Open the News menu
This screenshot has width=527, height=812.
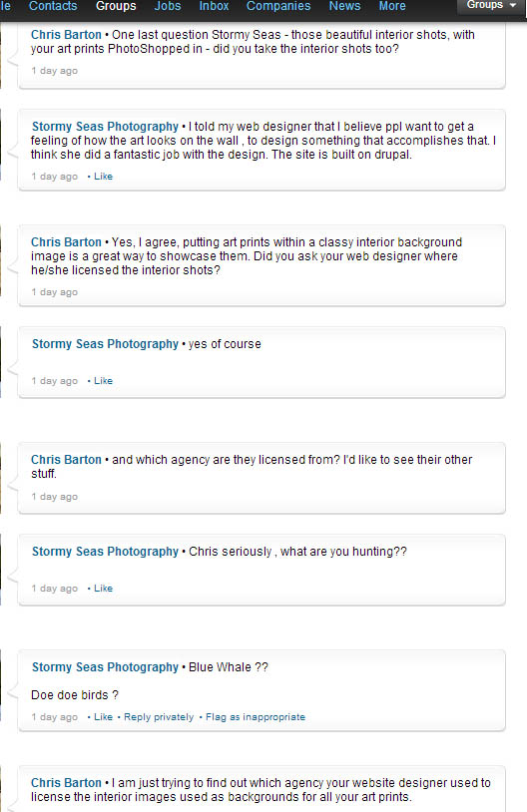[344, 6]
